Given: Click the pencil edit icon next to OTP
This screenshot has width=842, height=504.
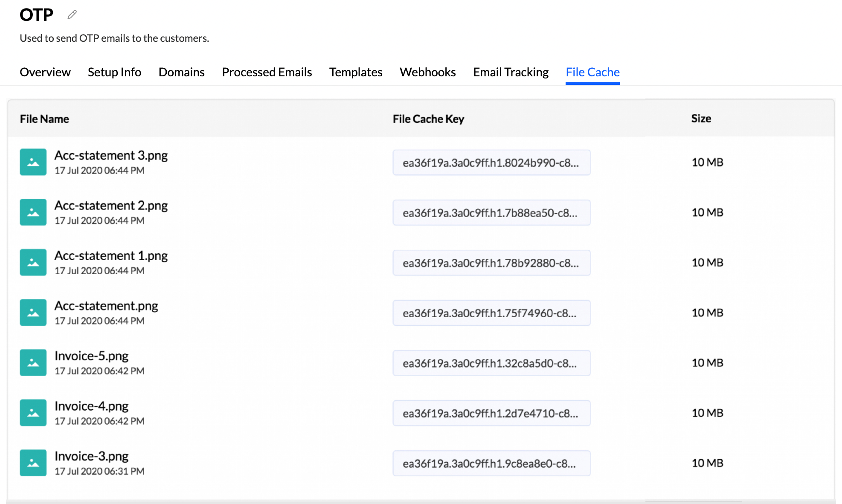Looking at the screenshot, I should [x=72, y=15].
